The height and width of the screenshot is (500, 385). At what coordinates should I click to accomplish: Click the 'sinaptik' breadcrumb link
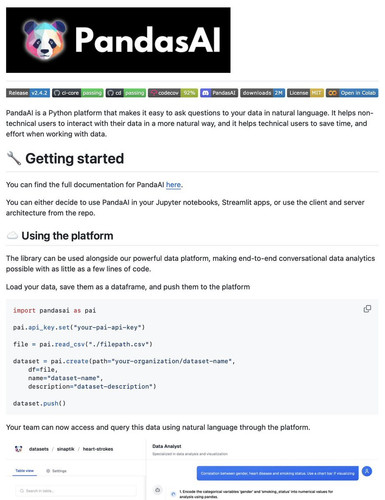coord(66,449)
